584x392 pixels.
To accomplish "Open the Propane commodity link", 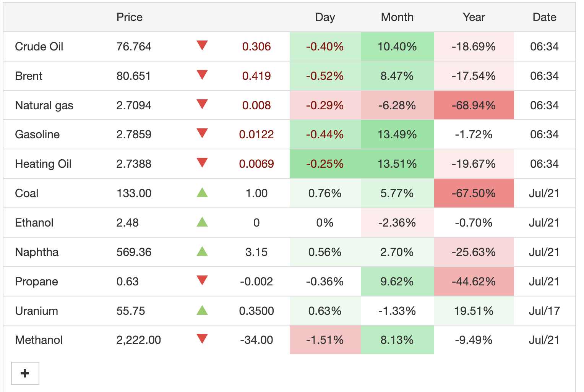I will click(36, 282).
